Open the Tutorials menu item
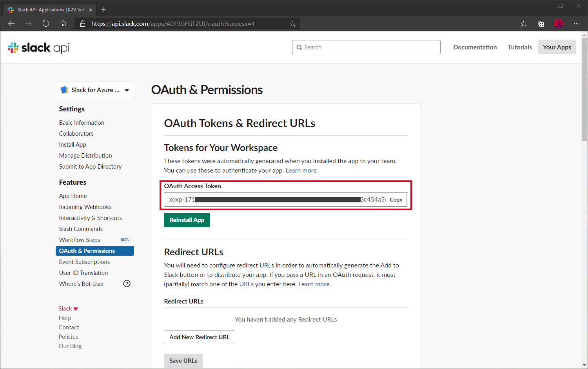Viewport: 588px width, 369px height. point(520,47)
